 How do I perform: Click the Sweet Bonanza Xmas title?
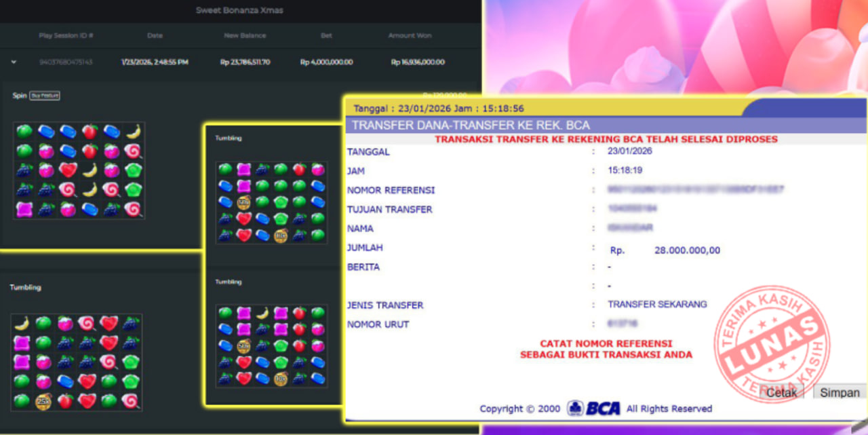[239, 10]
